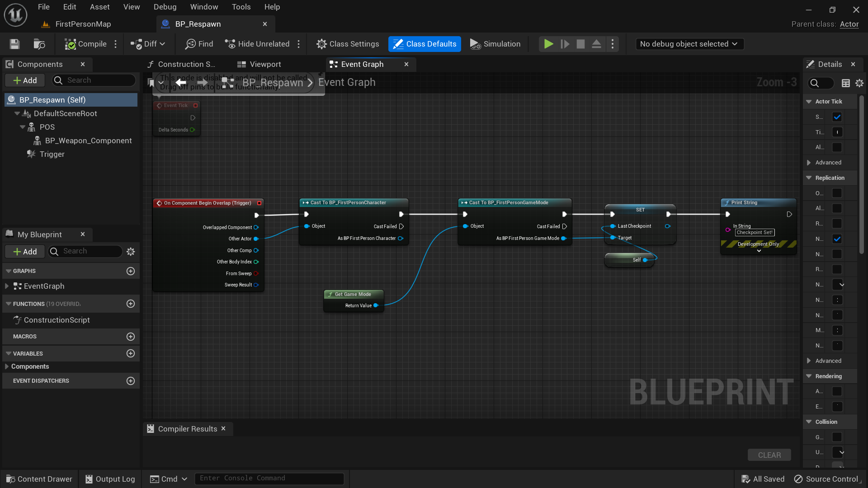Viewport: 868px width, 488px height.
Task: Open the My Blueprint panel settings gear
Action: click(130, 251)
